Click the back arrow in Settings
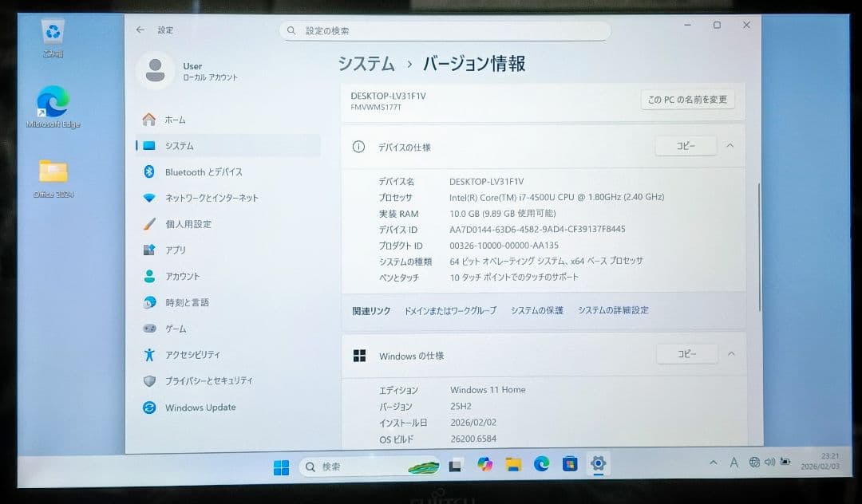Viewport: 862px width, 504px height. coord(142,29)
